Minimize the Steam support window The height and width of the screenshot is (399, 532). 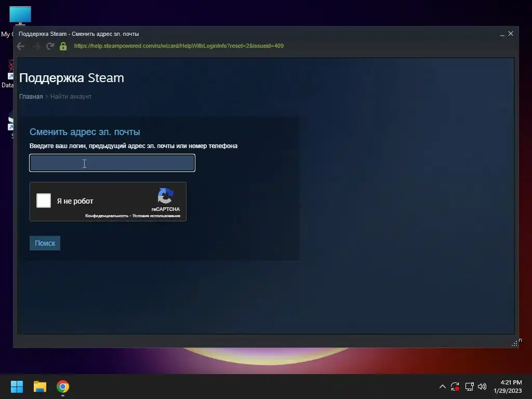(x=502, y=34)
